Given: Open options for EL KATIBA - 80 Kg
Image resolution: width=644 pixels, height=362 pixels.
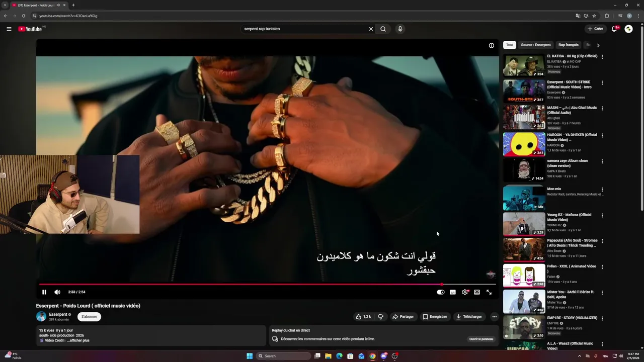Looking at the screenshot, I should (x=602, y=57).
